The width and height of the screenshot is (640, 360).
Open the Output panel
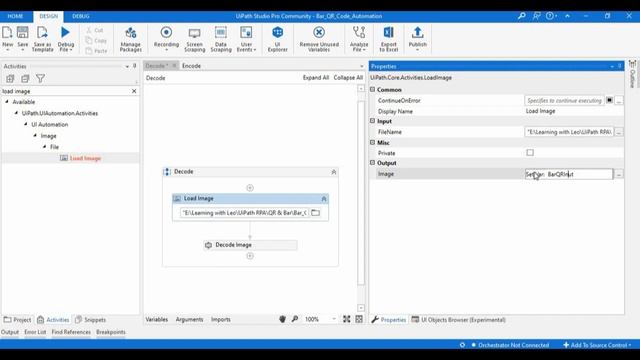pos(10,332)
